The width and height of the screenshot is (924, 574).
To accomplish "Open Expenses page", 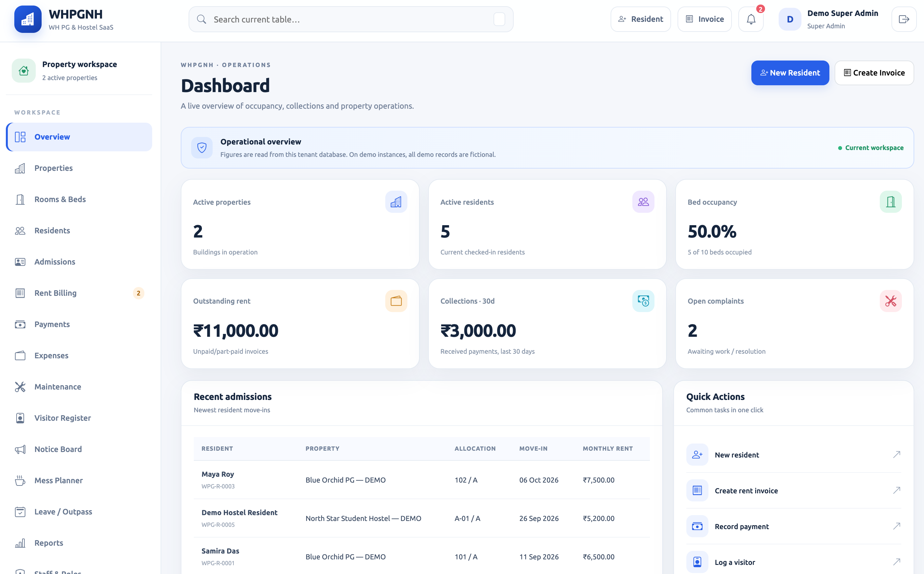I will click(79, 355).
